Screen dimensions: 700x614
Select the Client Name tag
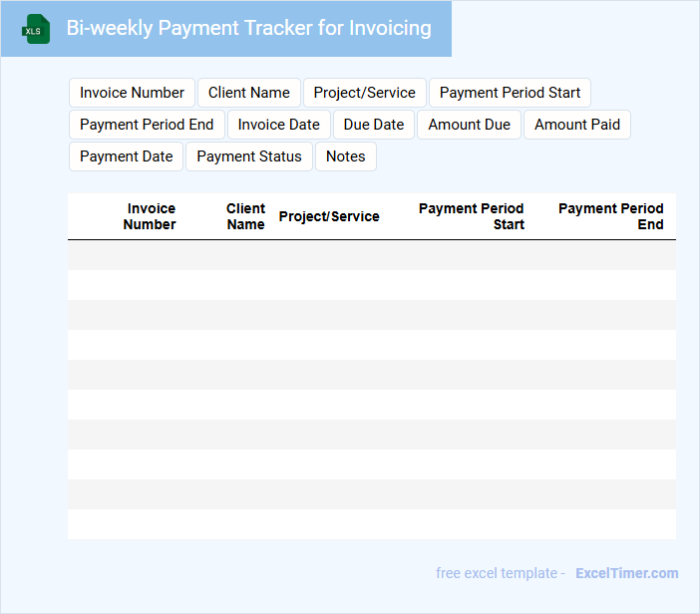point(248,93)
